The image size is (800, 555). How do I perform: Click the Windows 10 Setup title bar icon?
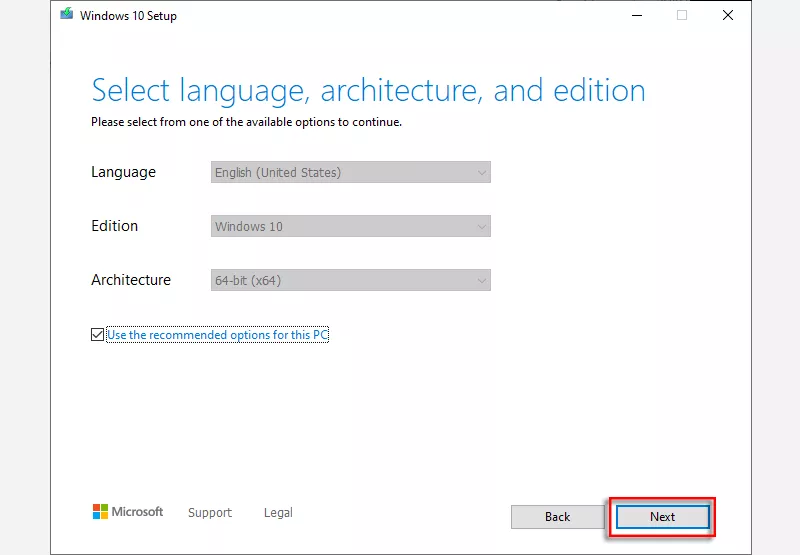point(67,15)
